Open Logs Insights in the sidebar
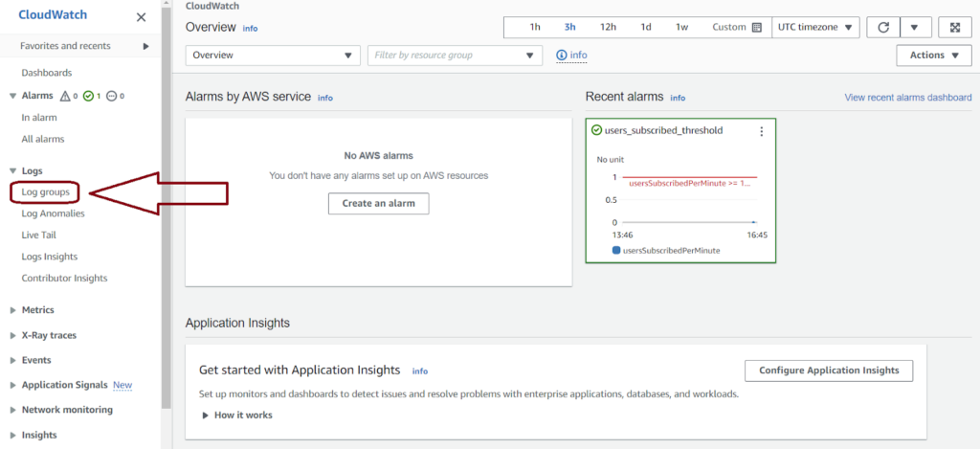The height and width of the screenshot is (449, 980). coord(50,257)
